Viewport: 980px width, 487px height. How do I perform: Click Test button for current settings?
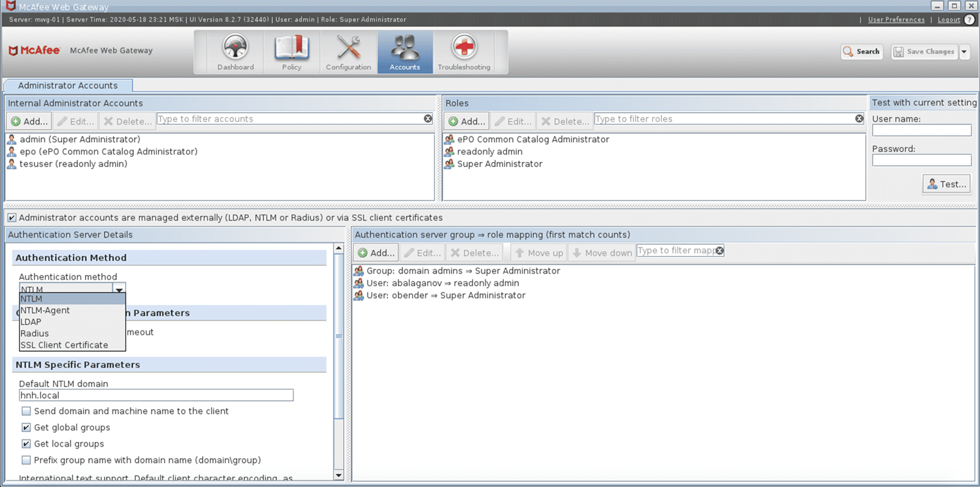pyautogui.click(x=947, y=184)
